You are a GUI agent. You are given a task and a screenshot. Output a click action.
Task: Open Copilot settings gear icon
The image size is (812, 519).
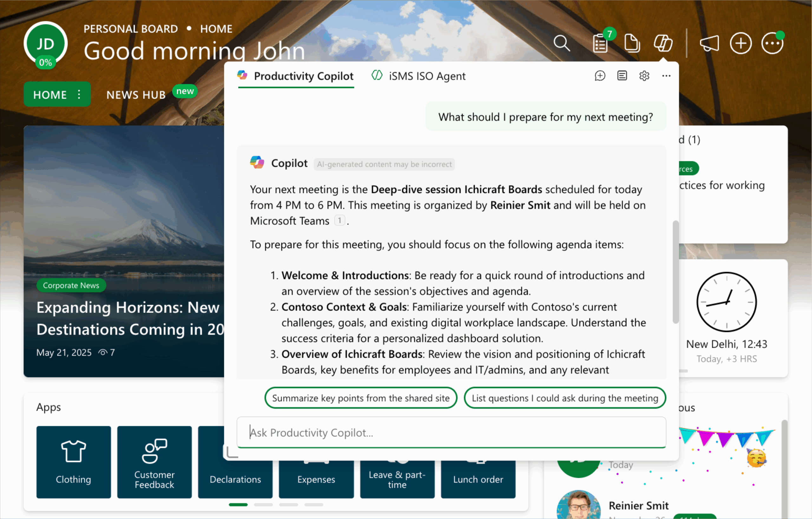[x=644, y=76]
